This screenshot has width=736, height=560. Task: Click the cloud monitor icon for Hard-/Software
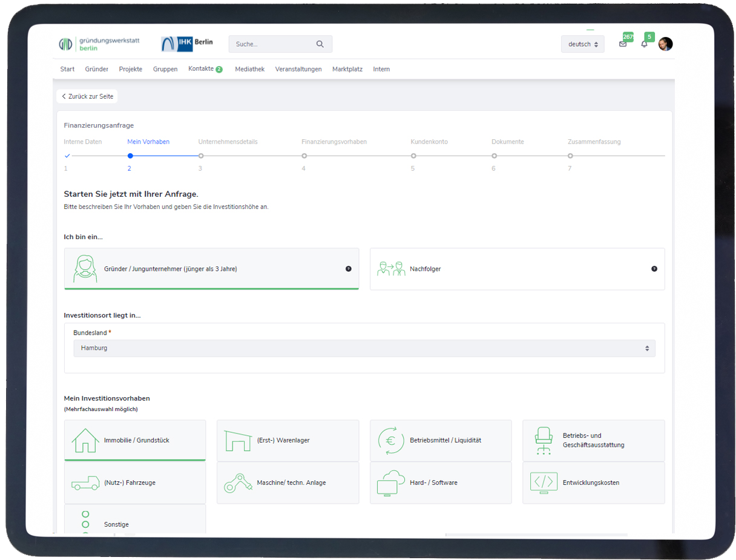pos(391,483)
